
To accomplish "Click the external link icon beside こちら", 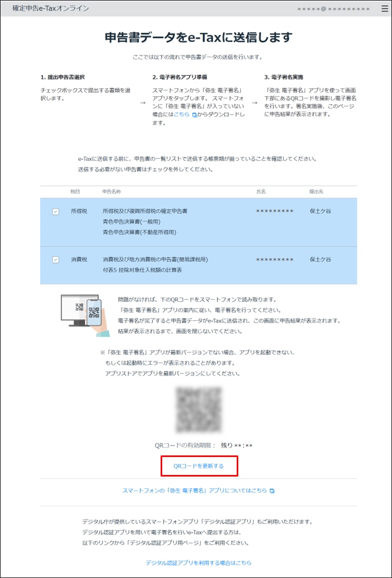I will coord(194,115).
